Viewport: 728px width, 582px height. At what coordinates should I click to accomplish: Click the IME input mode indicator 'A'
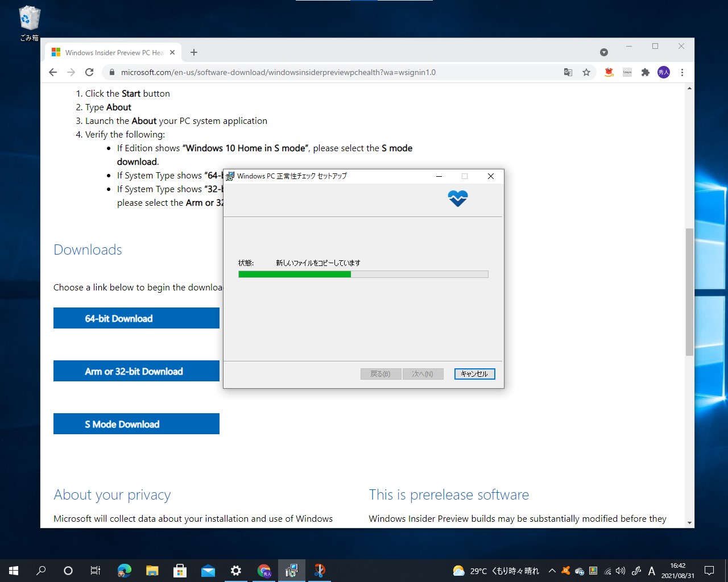tap(651, 571)
